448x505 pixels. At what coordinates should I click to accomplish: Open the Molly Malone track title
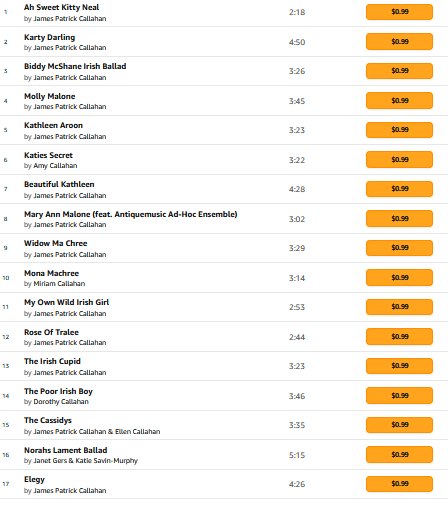click(x=50, y=96)
